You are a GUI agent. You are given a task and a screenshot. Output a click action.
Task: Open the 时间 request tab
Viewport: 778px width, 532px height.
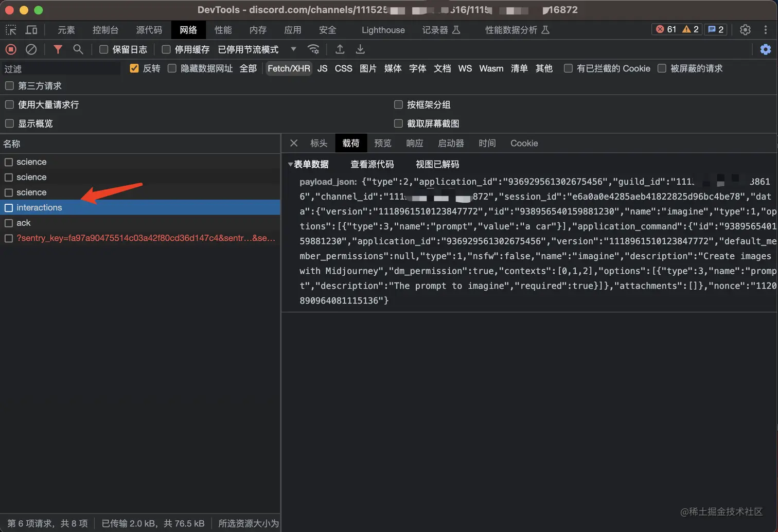point(487,143)
